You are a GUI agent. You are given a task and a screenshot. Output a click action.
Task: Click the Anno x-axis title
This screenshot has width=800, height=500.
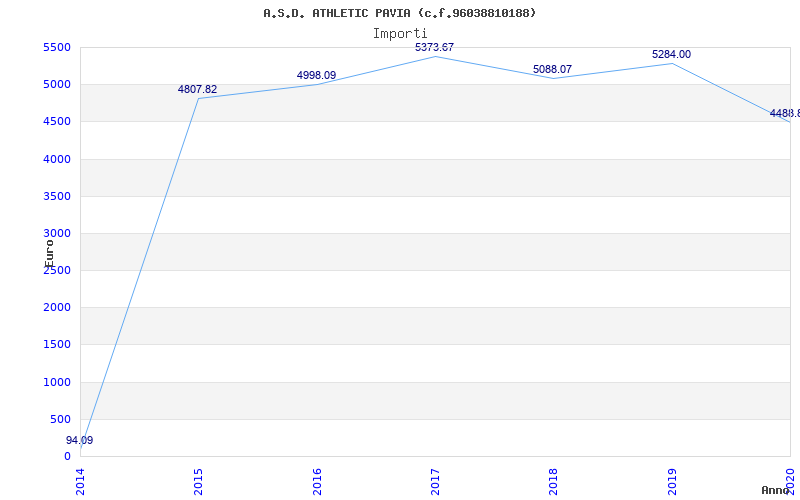pyautogui.click(x=775, y=490)
